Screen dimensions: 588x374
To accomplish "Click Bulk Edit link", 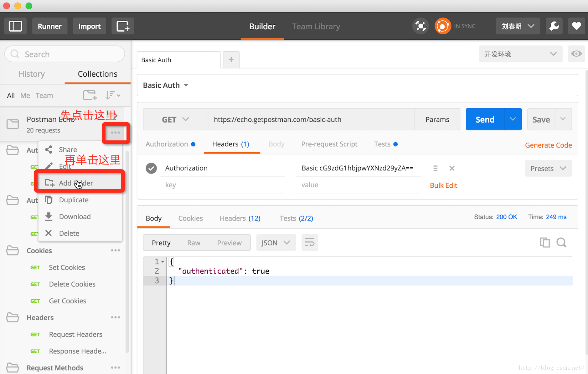I will click(443, 185).
